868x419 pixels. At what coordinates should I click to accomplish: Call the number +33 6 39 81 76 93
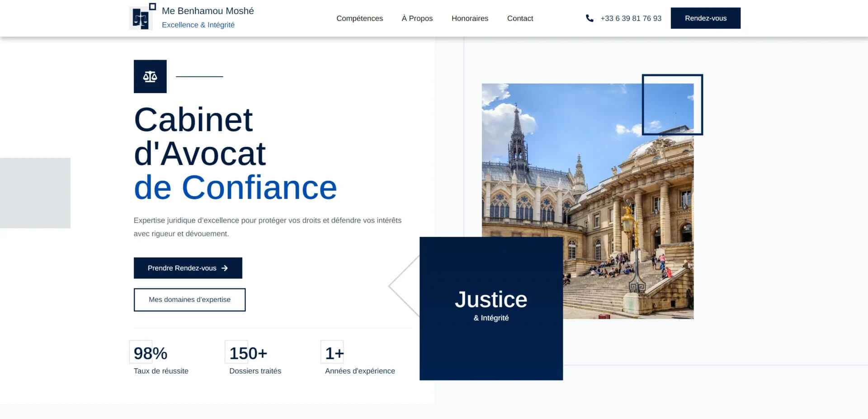coord(631,18)
